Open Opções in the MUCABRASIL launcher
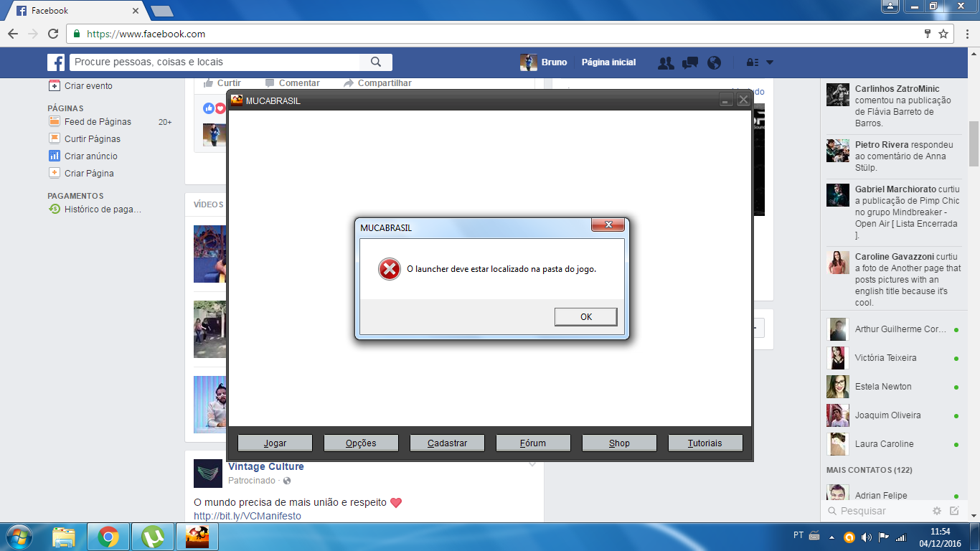This screenshot has width=980, height=551. tap(361, 443)
